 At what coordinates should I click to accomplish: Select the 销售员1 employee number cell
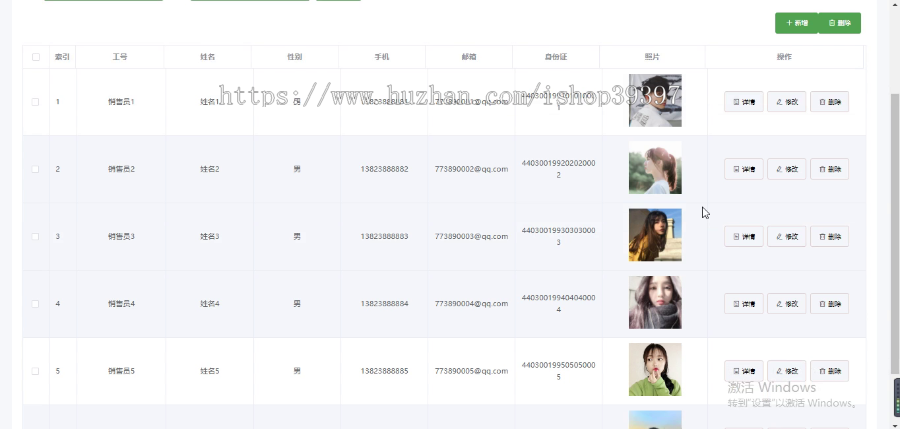coord(121,102)
